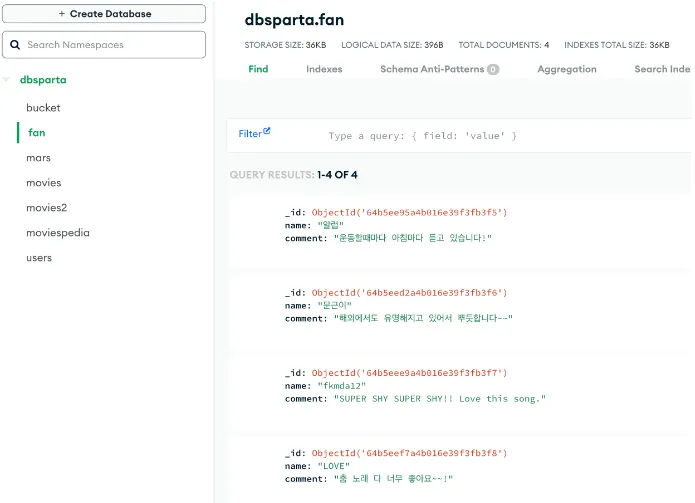The image size is (695, 503).
Task: Open the Search Indexes tab
Action: click(x=663, y=69)
